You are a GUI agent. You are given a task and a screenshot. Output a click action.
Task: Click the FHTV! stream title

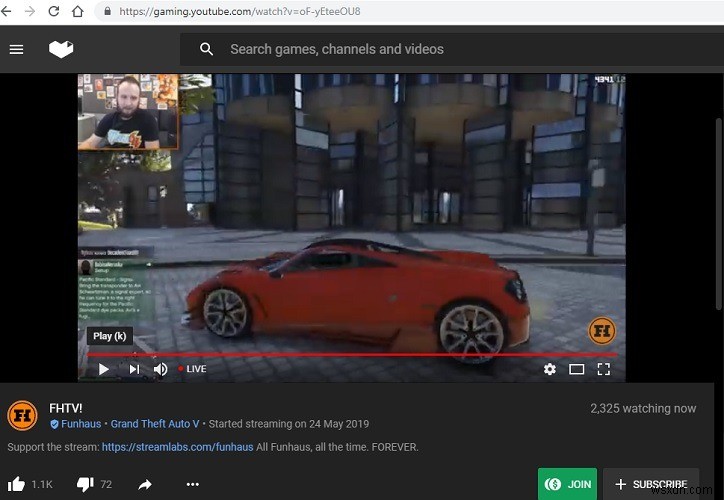point(66,408)
